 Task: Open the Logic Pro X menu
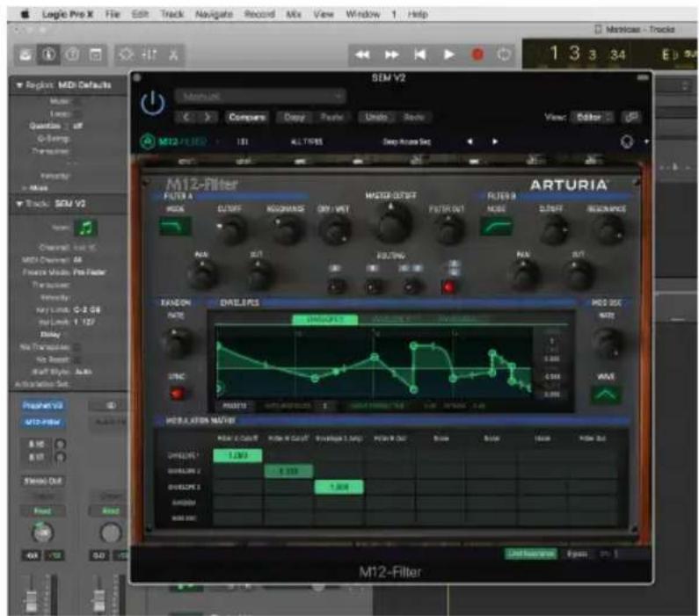click(68, 14)
